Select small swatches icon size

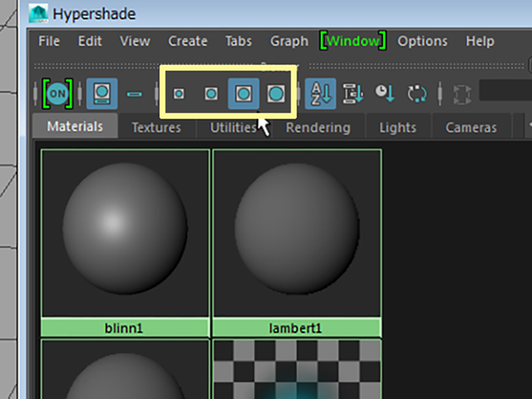(180, 94)
